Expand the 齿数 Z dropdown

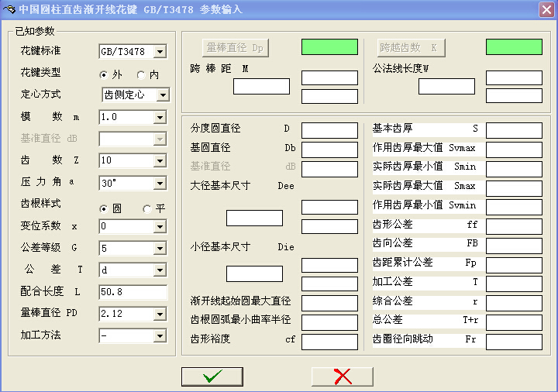click(x=160, y=161)
